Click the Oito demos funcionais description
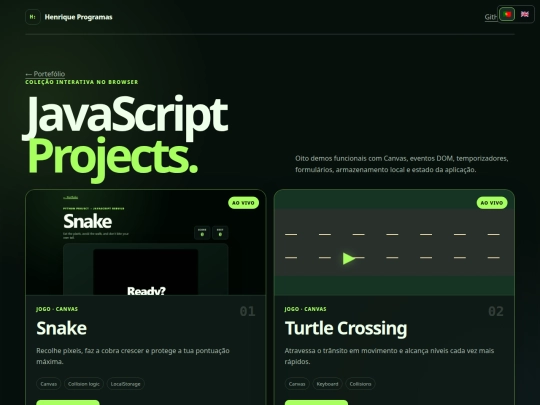This screenshot has height=405, width=540. [x=402, y=164]
